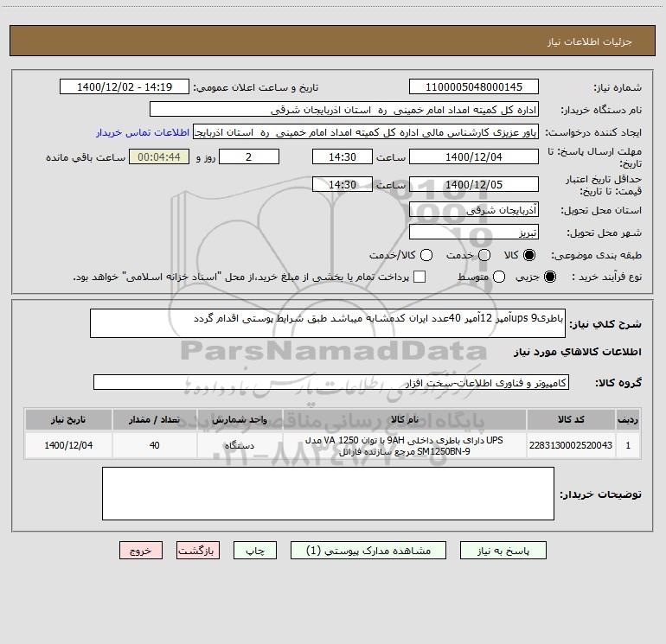666x644 pixels.
Task: Click the price validity date 1400/12/05 field
Action: 474,184
